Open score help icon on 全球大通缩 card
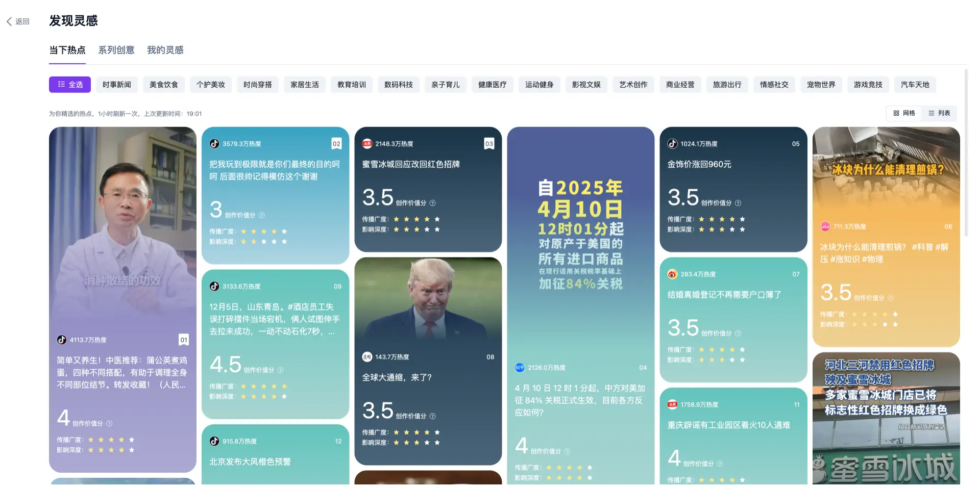The image size is (980, 488). pos(433,416)
